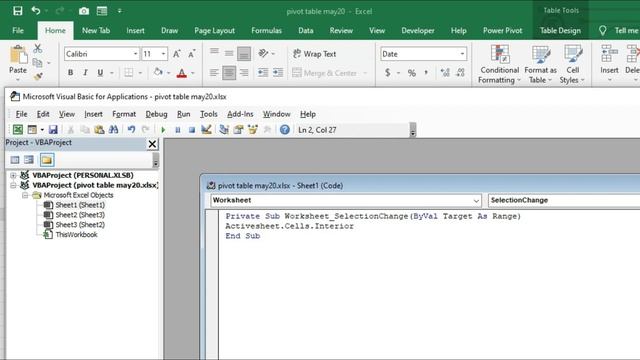Open the File ribbon tab
Image resolution: width=640 pixels, height=360 pixels.
[x=18, y=31]
